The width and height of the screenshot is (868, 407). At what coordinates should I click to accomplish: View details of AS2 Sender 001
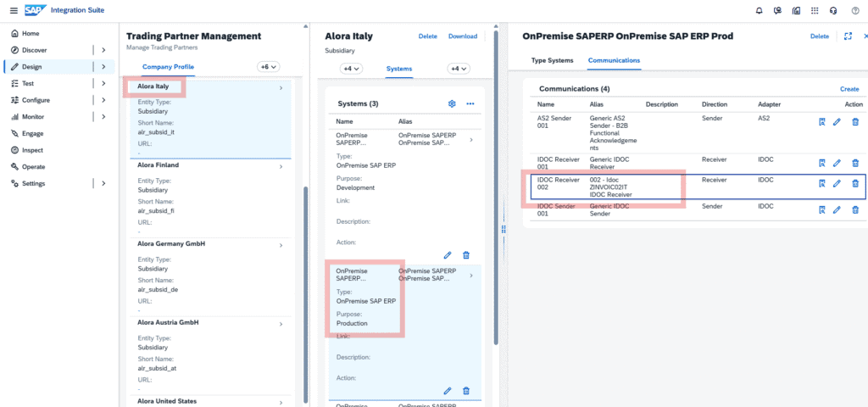(821, 122)
